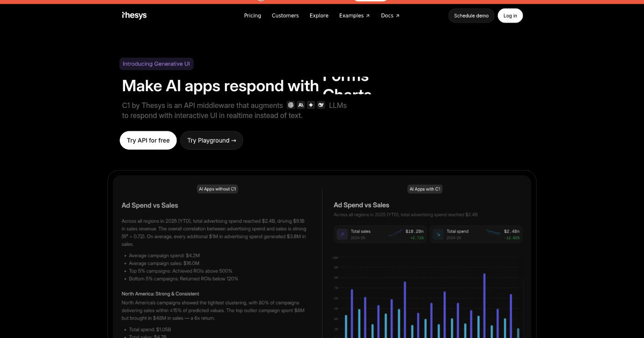The width and height of the screenshot is (644, 338).
Task: Click the Try API for free button
Action: [148, 140]
